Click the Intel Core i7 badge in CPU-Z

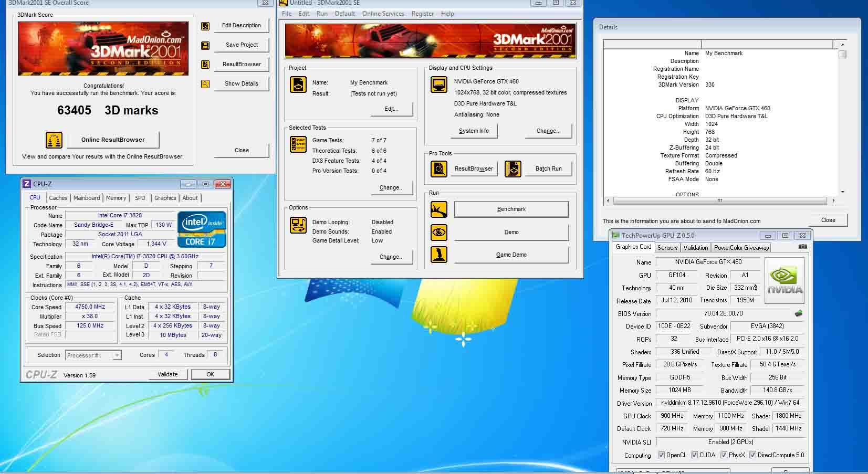[x=202, y=229]
